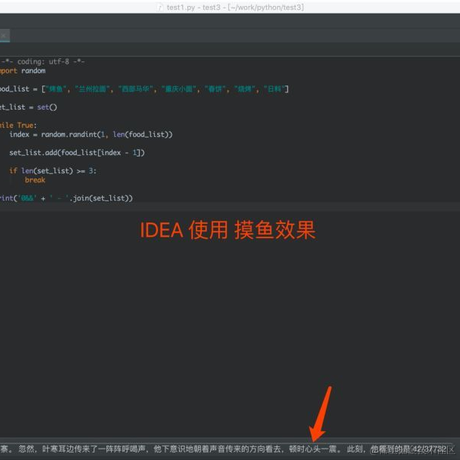
Task: Click the print join(set_list) line
Action: [66, 198]
